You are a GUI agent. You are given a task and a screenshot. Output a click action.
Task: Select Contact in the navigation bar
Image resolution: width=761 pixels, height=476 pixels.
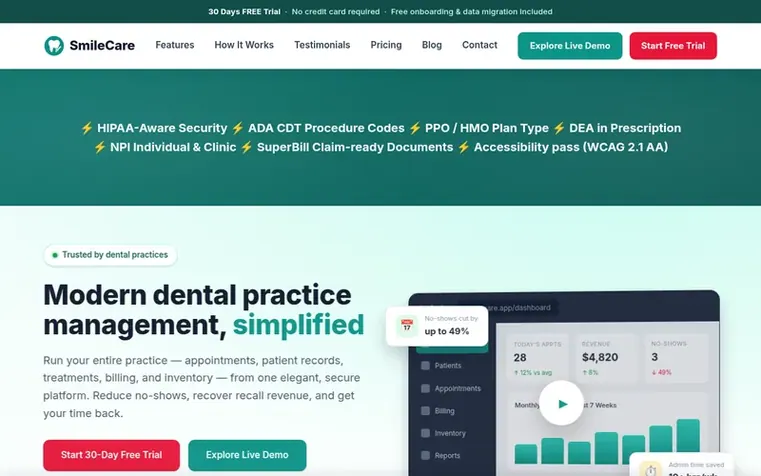click(480, 45)
